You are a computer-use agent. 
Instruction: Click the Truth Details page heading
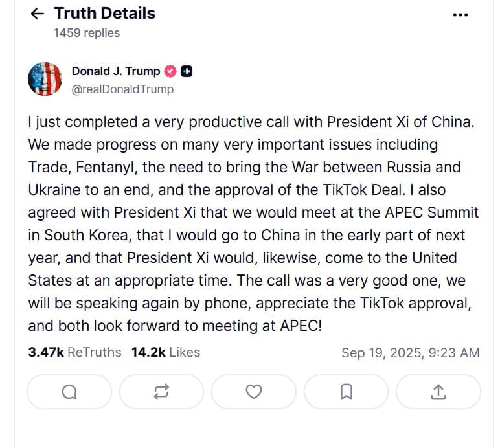(105, 13)
